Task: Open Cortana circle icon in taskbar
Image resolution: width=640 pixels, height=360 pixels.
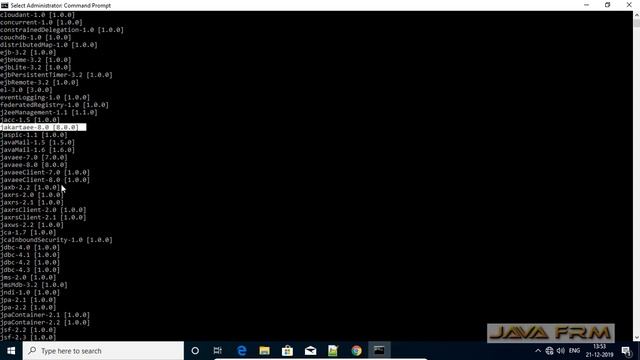Action: pos(195,351)
